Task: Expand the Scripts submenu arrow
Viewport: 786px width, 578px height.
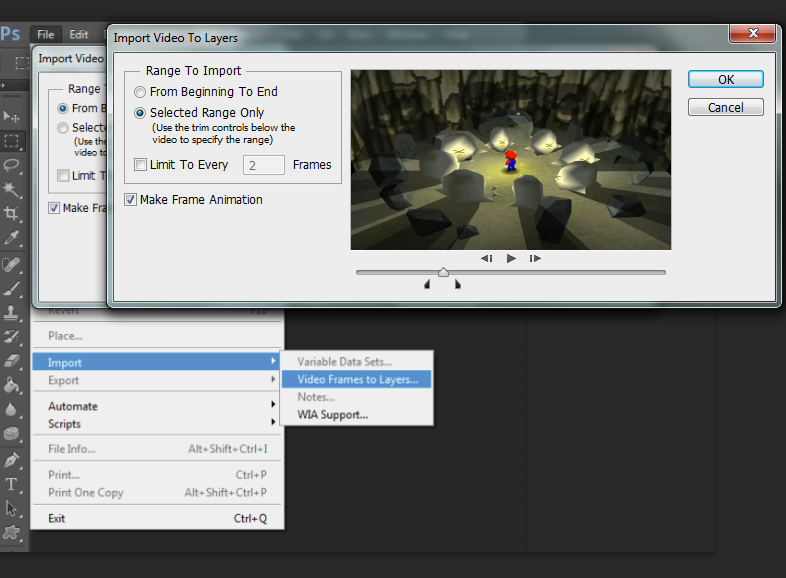Action: 273,422
